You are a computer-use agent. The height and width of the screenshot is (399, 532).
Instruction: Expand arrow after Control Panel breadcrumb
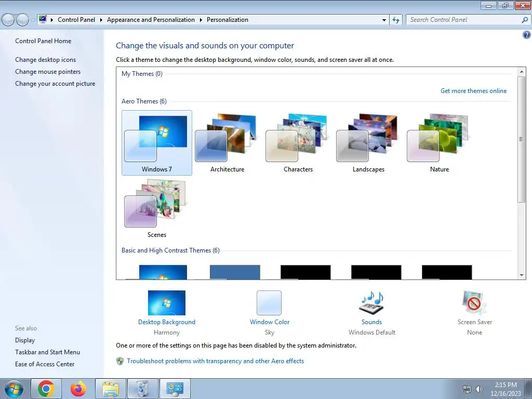[101, 20]
